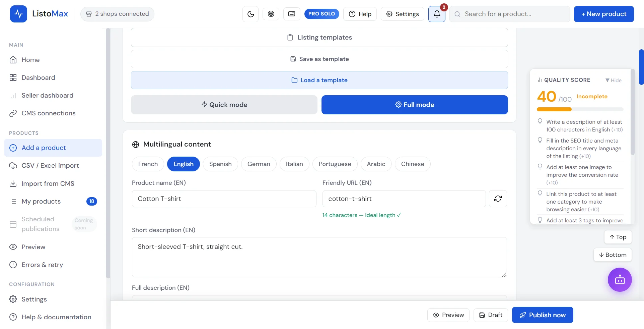Screen dimensions: 644x329
Task: Click Save as template
Action: tap(319, 59)
